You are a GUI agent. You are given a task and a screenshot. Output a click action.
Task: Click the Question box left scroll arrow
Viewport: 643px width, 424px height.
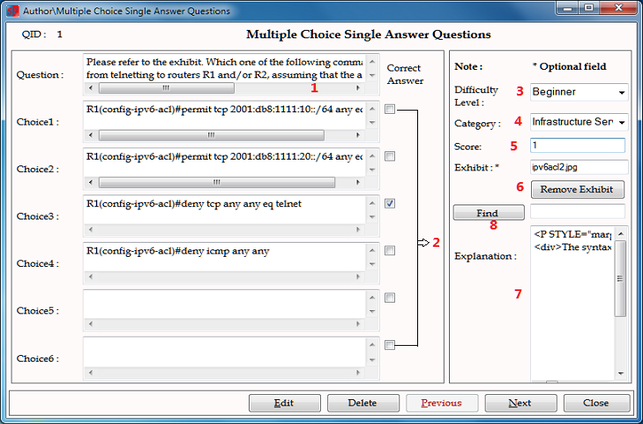pyautogui.click(x=91, y=88)
